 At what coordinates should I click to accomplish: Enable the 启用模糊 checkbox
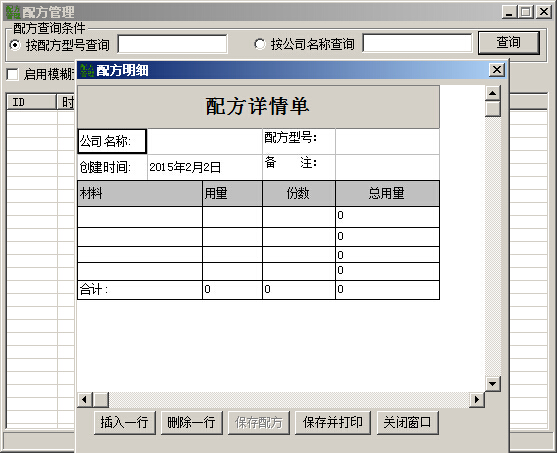pos(12,74)
